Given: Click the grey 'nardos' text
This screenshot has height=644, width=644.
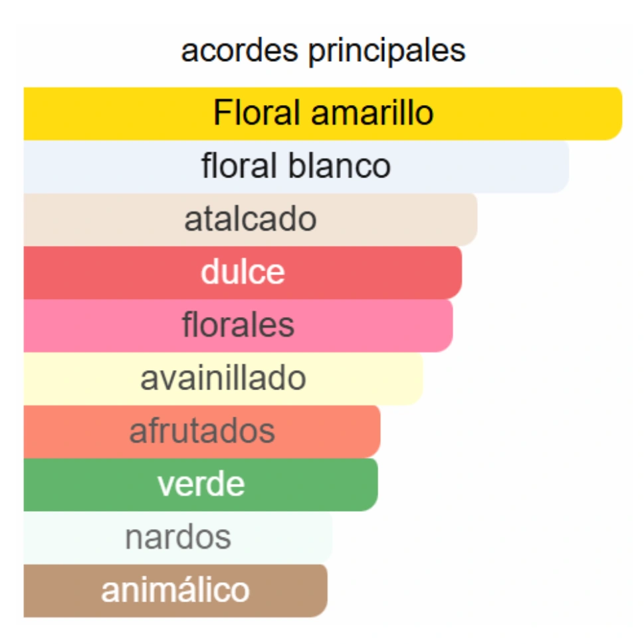Looking at the screenshot, I should [178, 537].
